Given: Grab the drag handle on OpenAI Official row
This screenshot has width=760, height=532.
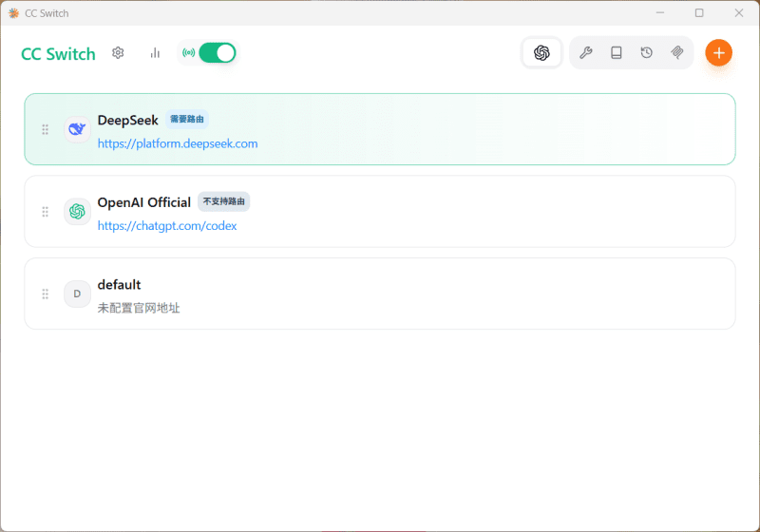Looking at the screenshot, I should [45, 212].
